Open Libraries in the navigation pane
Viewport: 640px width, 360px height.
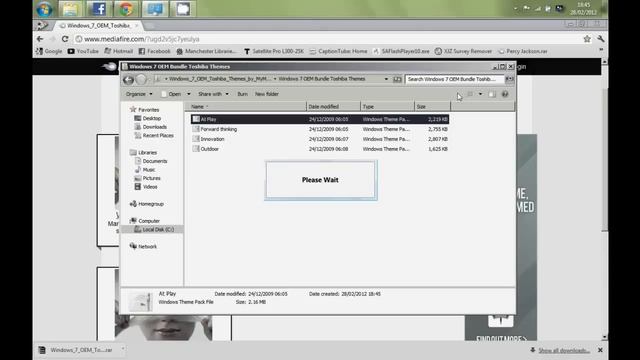tap(144, 153)
